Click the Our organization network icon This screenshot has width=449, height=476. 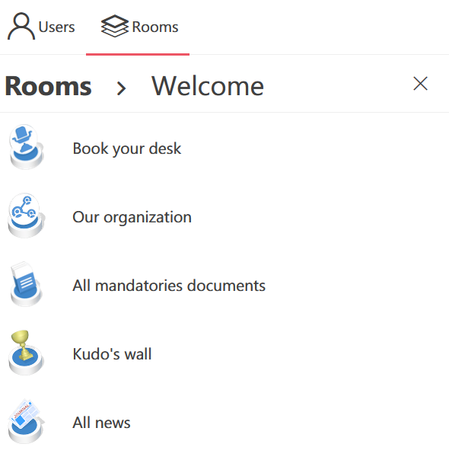26,216
